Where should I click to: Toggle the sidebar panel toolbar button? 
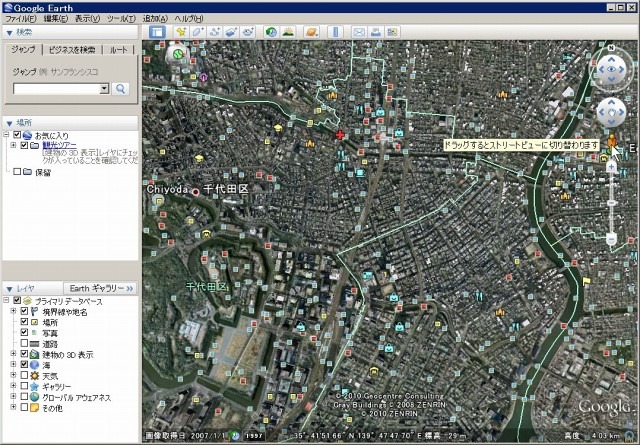(158, 32)
